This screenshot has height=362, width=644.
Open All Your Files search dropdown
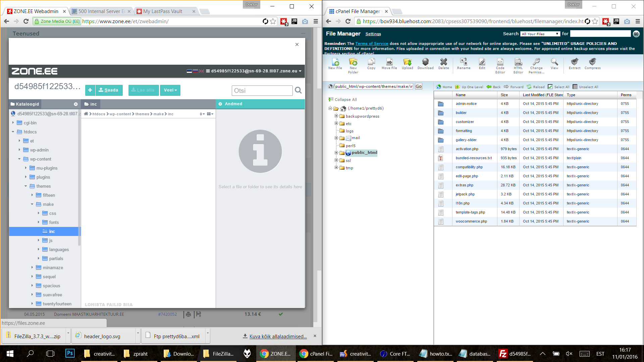click(540, 34)
